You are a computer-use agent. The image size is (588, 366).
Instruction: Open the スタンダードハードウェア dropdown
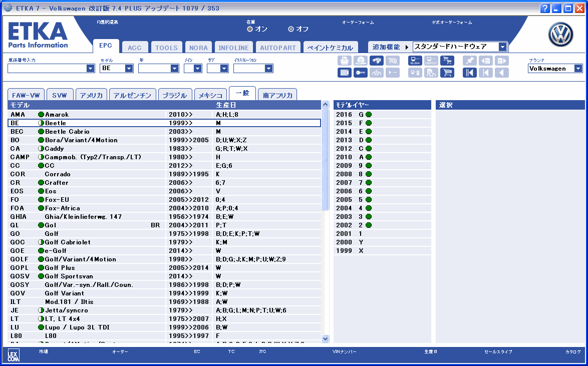502,47
